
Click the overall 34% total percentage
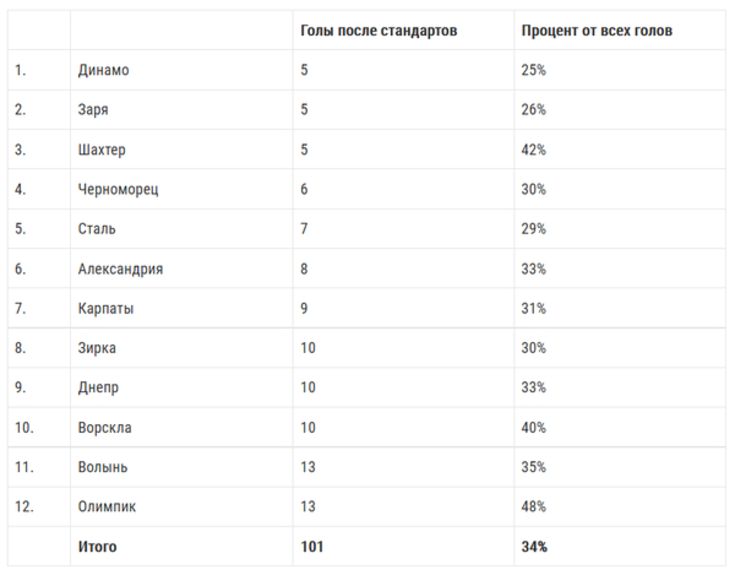point(534,547)
